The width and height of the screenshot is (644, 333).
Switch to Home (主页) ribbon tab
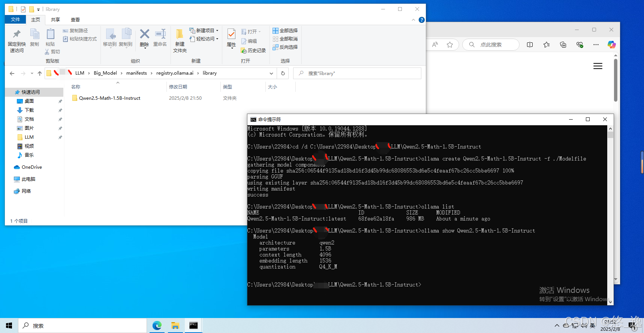[x=36, y=20]
